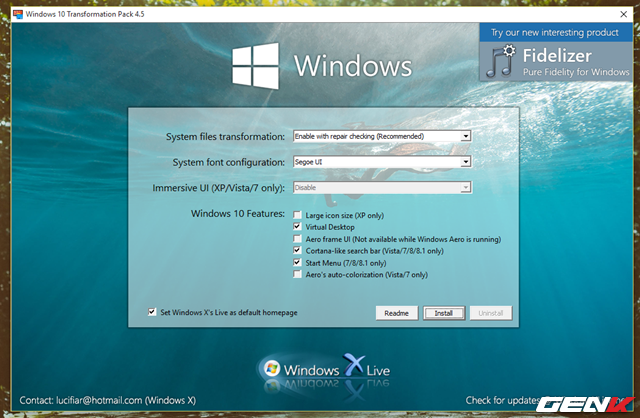Click the Readme button
The width and height of the screenshot is (640, 418).
pyautogui.click(x=397, y=313)
